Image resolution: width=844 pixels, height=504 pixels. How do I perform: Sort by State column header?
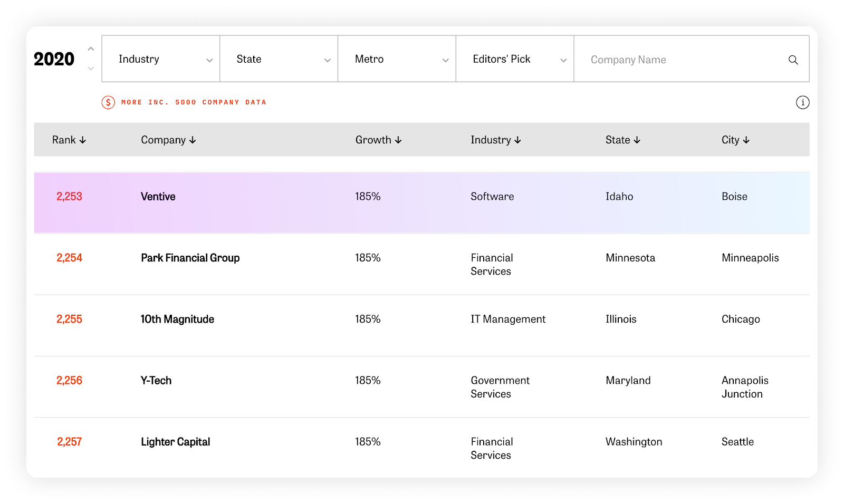622,140
